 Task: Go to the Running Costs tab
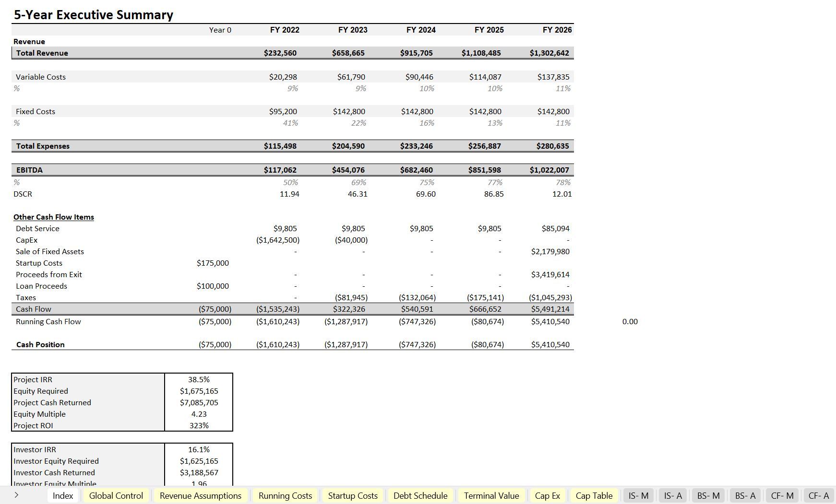point(285,496)
